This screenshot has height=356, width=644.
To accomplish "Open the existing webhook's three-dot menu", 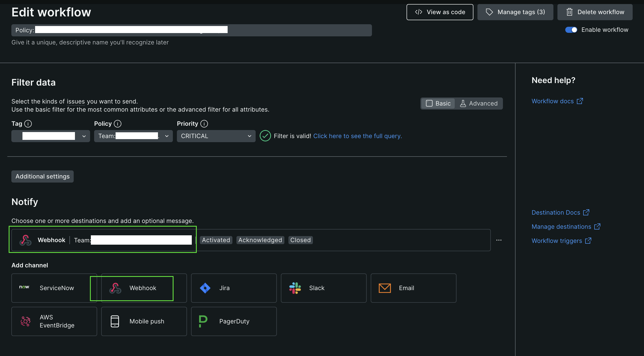I will (499, 240).
